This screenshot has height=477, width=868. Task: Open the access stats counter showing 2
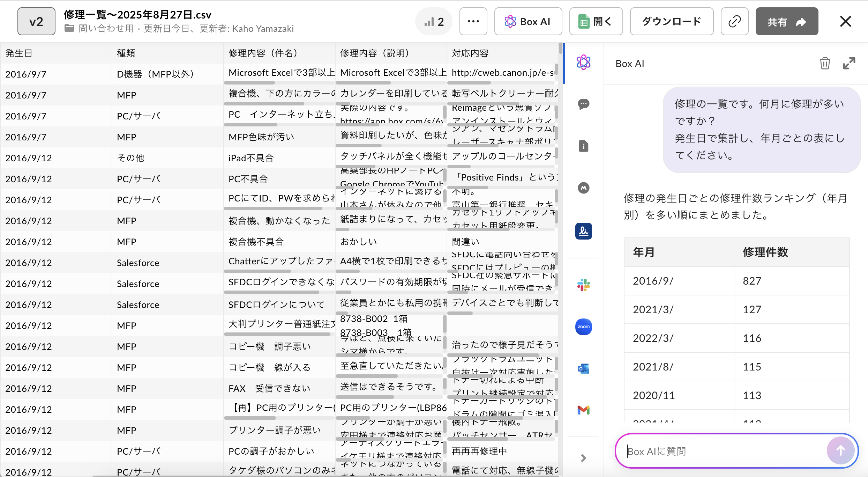point(434,22)
